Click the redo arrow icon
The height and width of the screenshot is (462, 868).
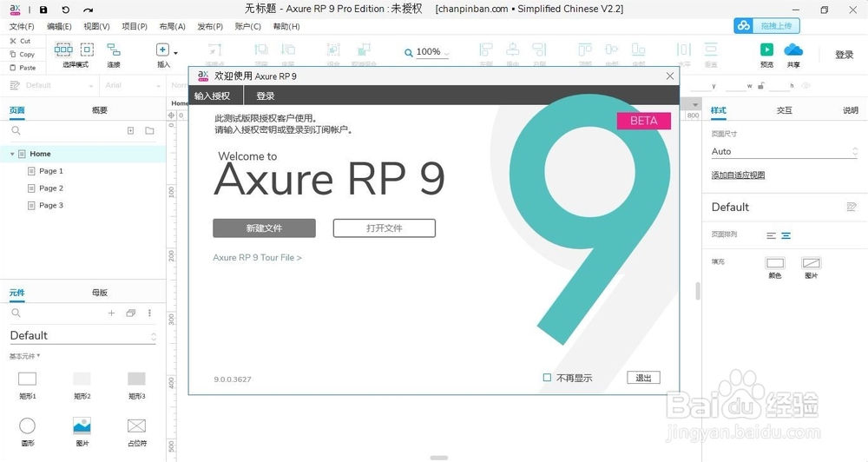click(88, 10)
